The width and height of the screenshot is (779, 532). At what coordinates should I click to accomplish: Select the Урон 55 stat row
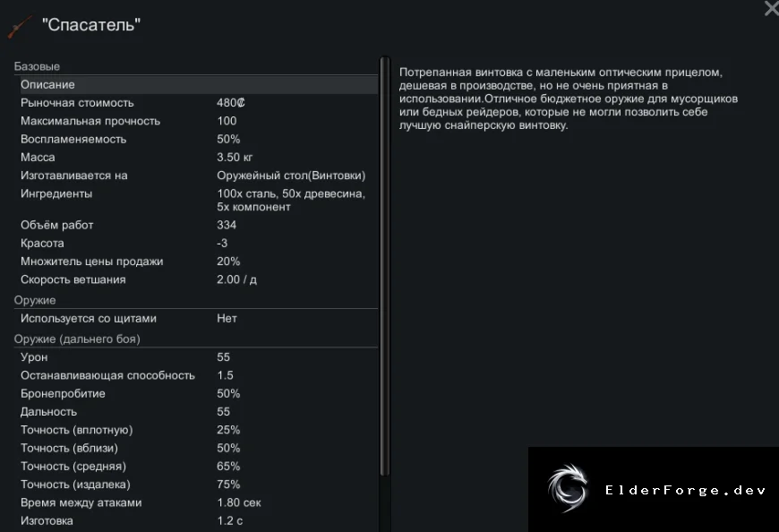pos(196,357)
